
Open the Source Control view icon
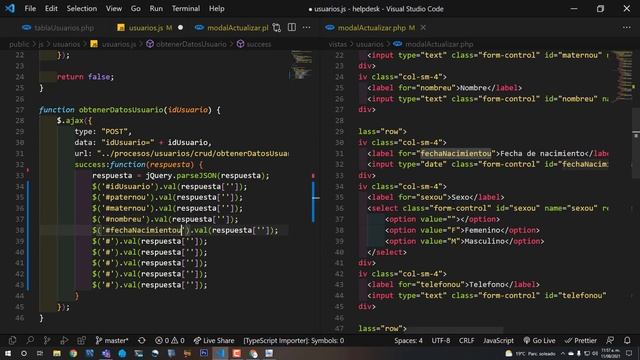click(x=47, y=340)
